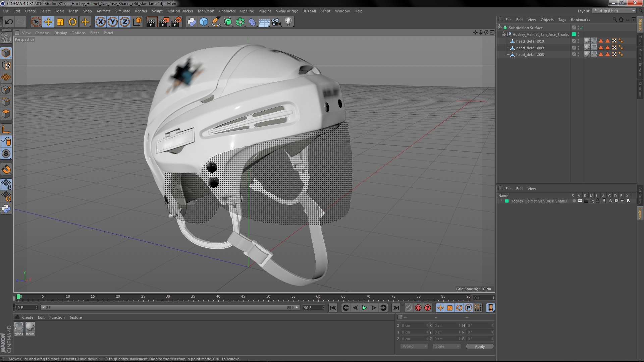Toggle Z axis lock
644x362 pixels.
(x=125, y=22)
